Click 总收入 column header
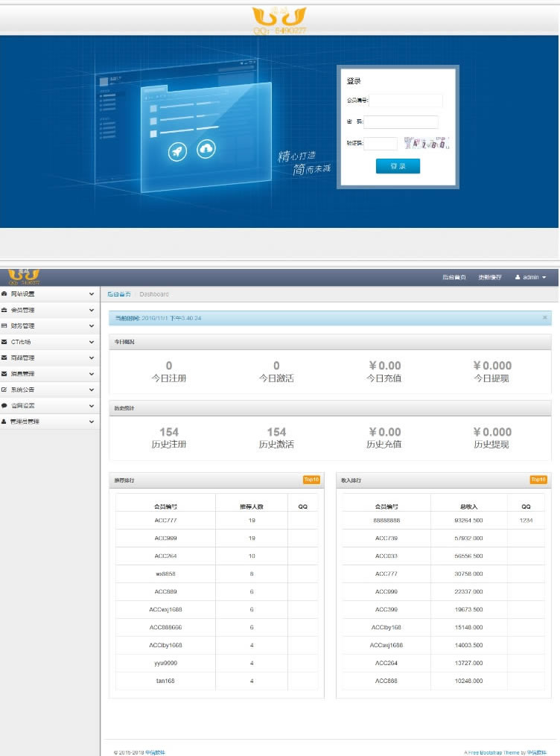The image size is (560, 756). click(x=468, y=506)
